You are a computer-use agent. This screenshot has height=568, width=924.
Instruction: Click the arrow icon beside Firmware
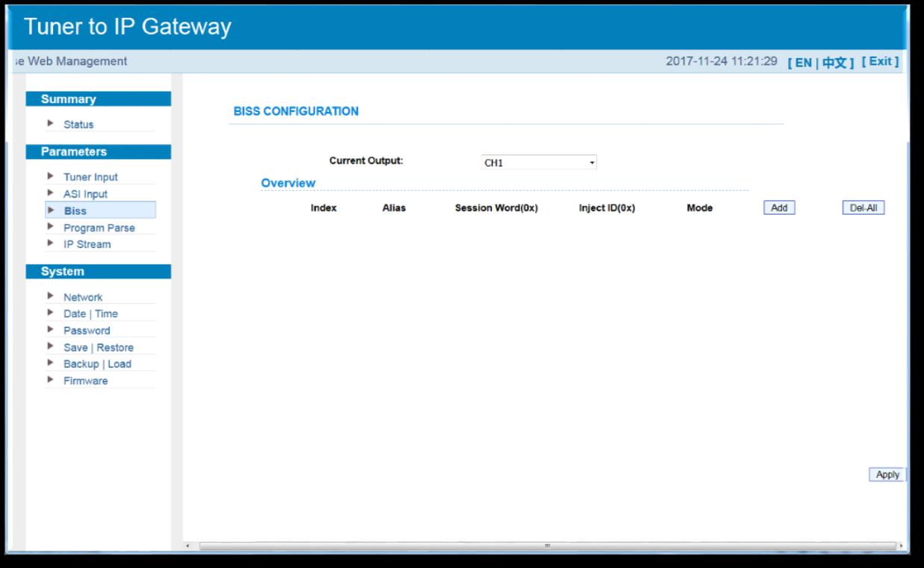tap(50, 380)
